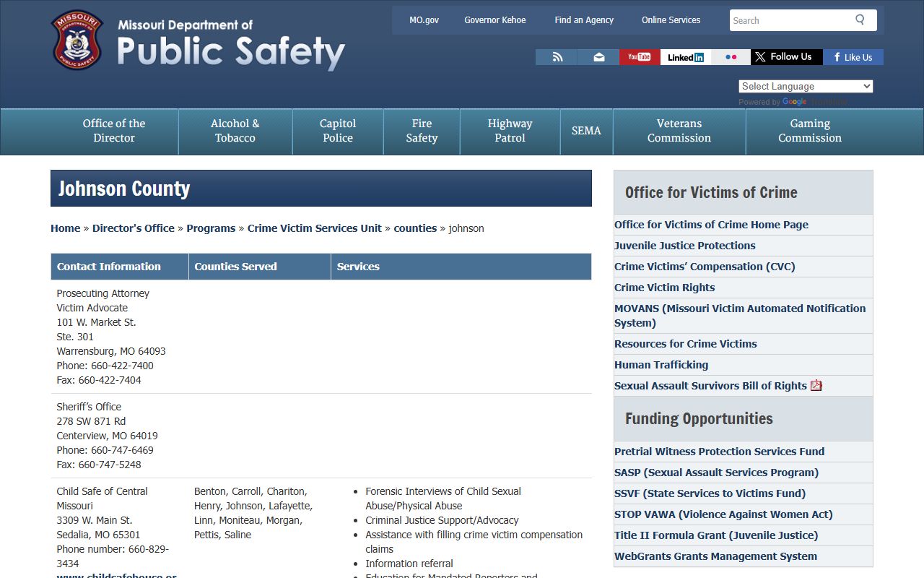
Task: Open Governor Kehoe link
Action: click(495, 20)
